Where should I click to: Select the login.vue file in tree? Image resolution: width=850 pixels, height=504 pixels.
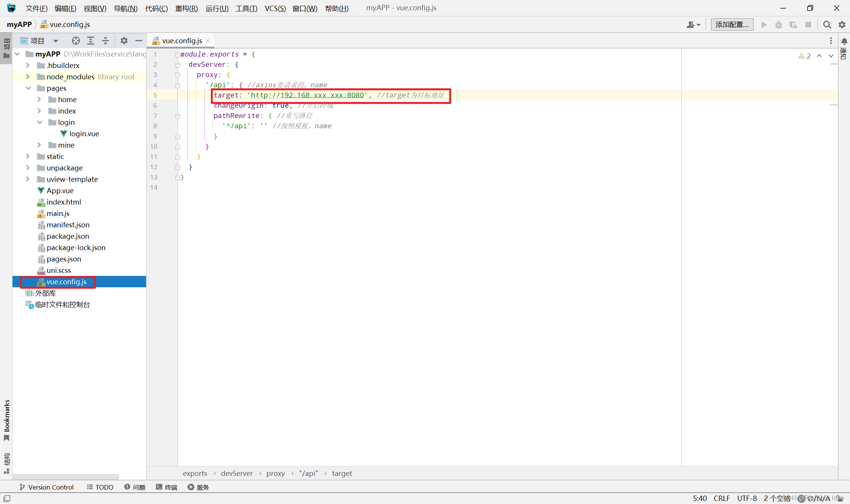pyautogui.click(x=84, y=134)
